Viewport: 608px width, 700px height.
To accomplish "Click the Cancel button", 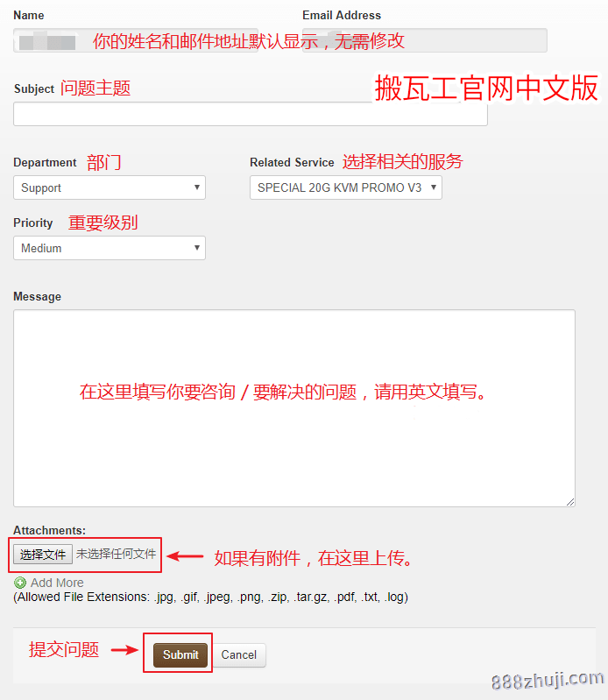I will tap(239, 655).
